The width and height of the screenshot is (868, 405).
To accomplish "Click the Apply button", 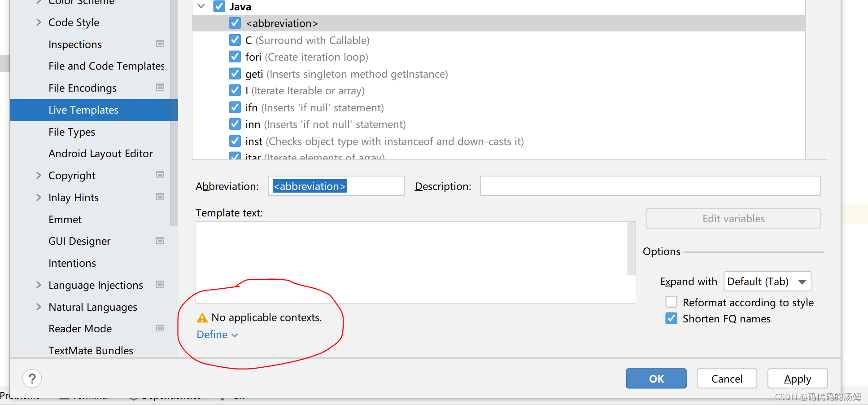I will 798,379.
